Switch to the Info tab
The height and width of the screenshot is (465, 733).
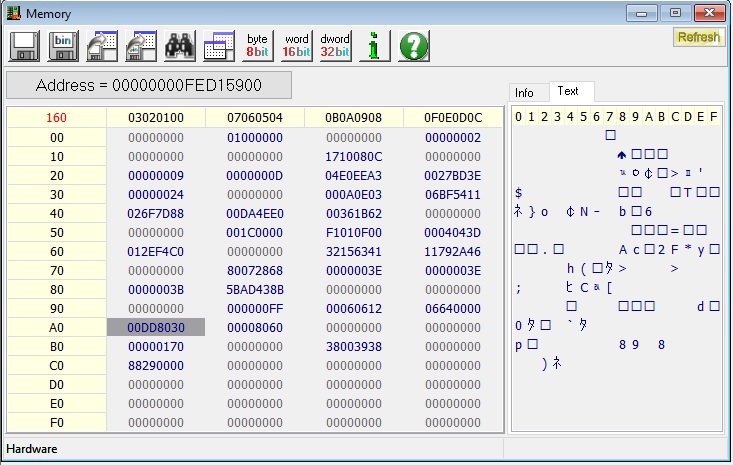click(525, 92)
